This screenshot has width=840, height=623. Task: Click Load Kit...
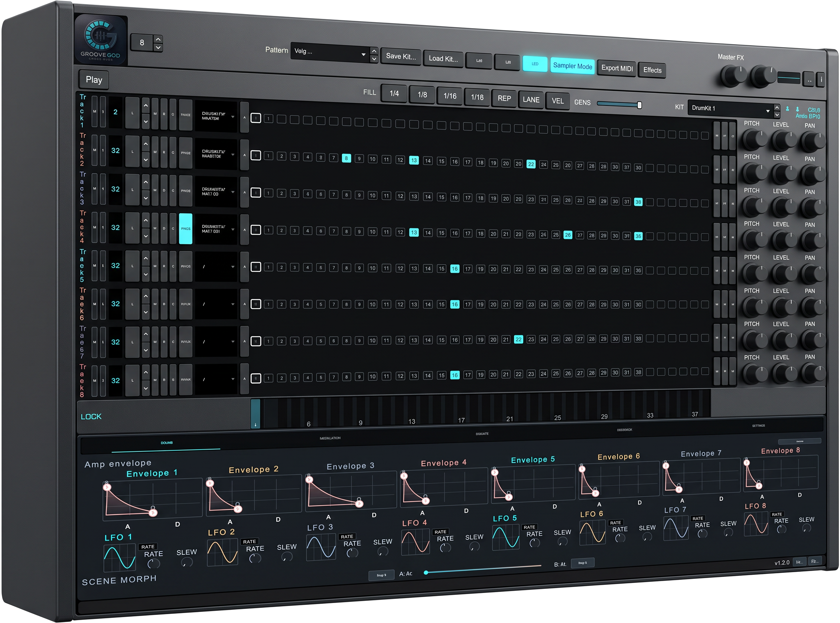coord(443,59)
